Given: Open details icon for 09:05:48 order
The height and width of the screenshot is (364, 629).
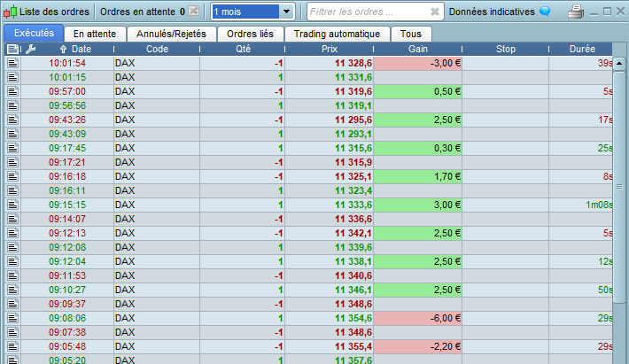Looking at the screenshot, I should click(x=12, y=346).
